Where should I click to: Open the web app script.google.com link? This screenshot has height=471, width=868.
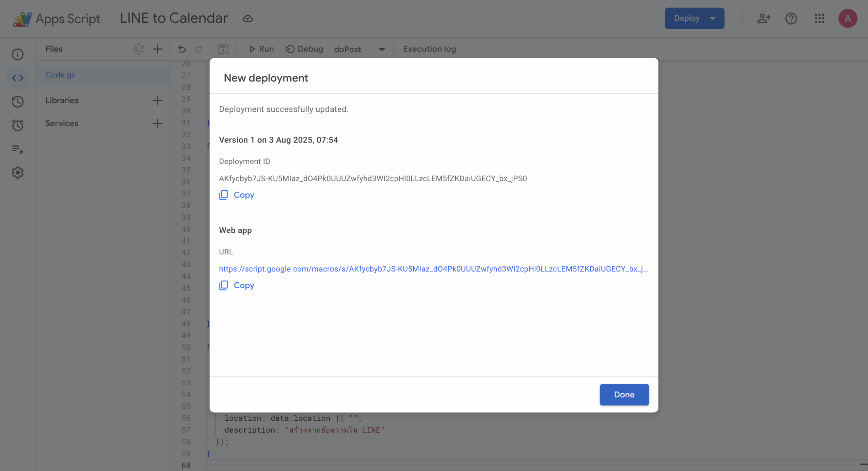coord(433,269)
